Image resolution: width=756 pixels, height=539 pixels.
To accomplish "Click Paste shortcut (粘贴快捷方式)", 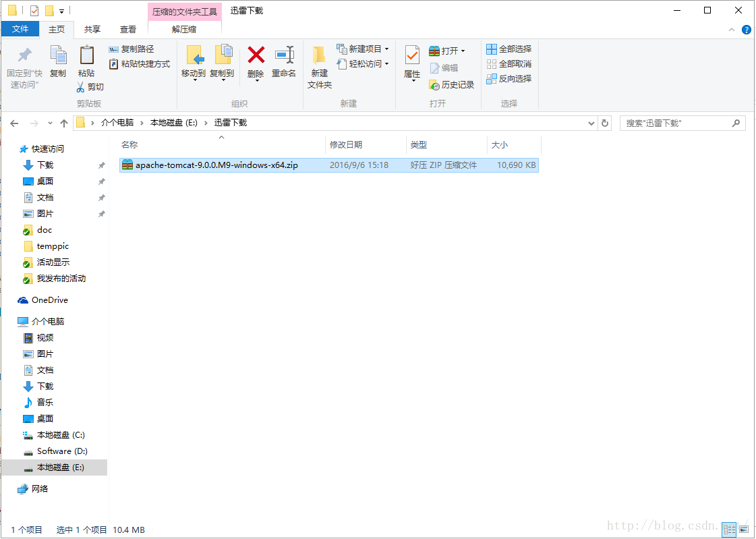I will [140, 63].
